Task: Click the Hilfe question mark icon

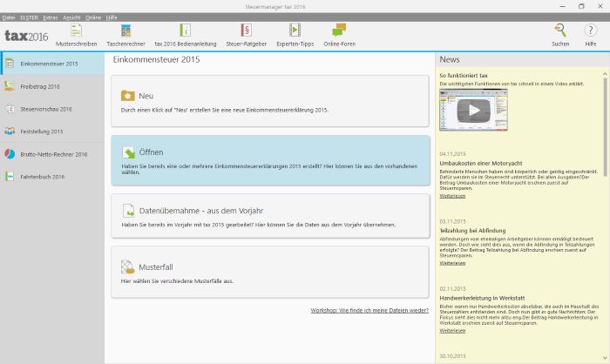Action: pos(590,30)
